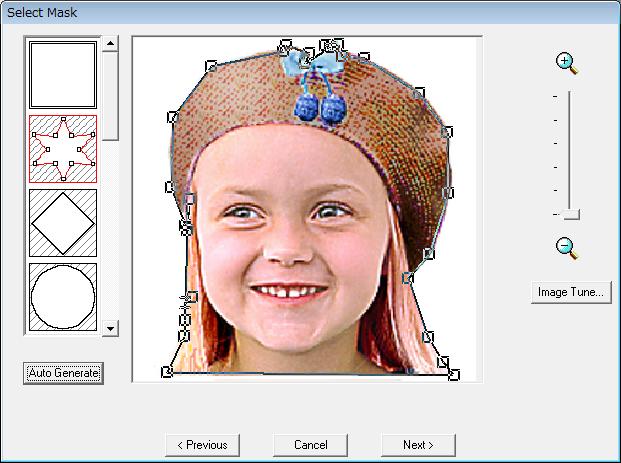Click the mask list scroll down arrow
The height and width of the screenshot is (463, 621).
(x=110, y=328)
